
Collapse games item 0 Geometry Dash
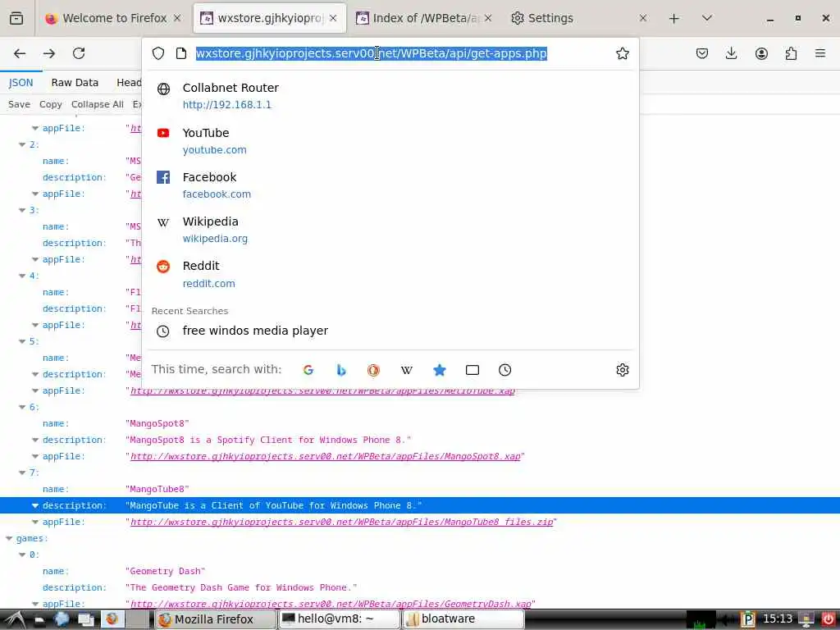pos(22,555)
